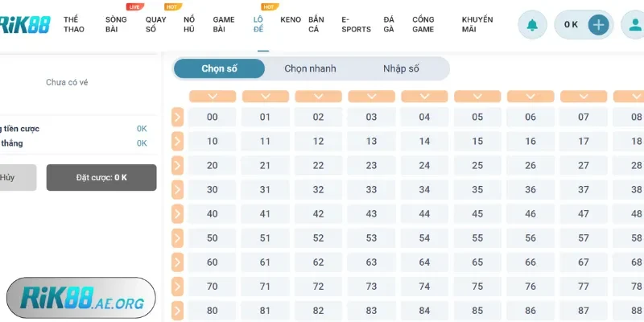The height and width of the screenshot is (322, 644).
Task: Expand the chevron above column 07
Action: tap(584, 97)
